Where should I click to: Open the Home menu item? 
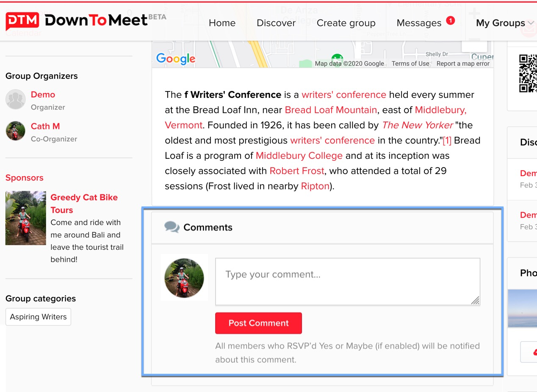(x=222, y=23)
